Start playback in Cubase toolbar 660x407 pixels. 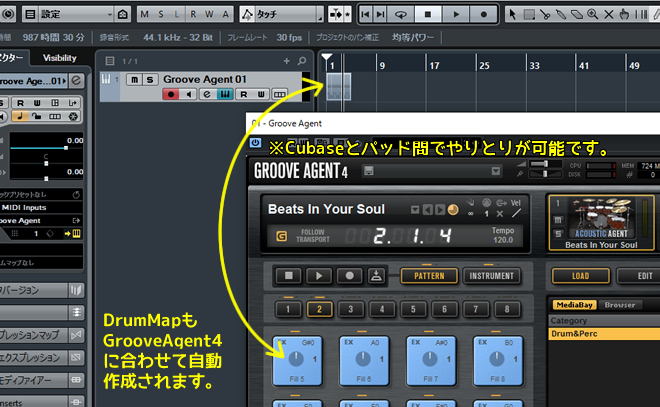[x=456, y=14]
